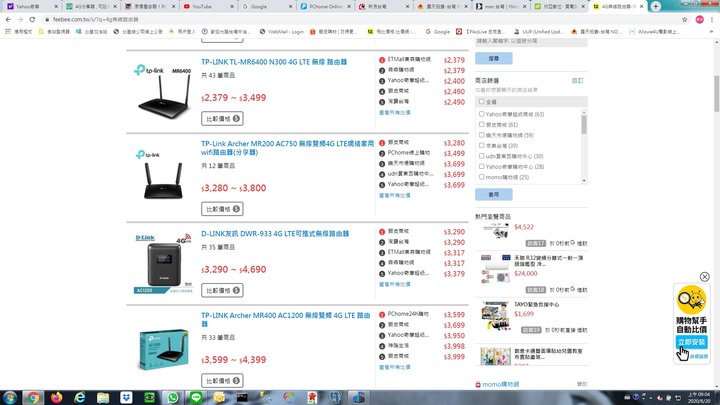Open the WebMail - Login bookmark
The image size is (720, 405).
click(x=281, y=32)
